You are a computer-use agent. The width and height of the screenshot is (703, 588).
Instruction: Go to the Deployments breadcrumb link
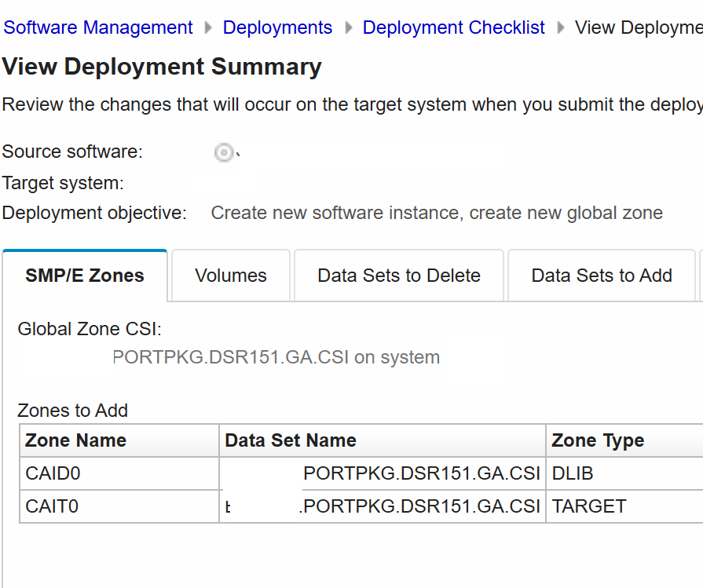(x=277, y=27)
